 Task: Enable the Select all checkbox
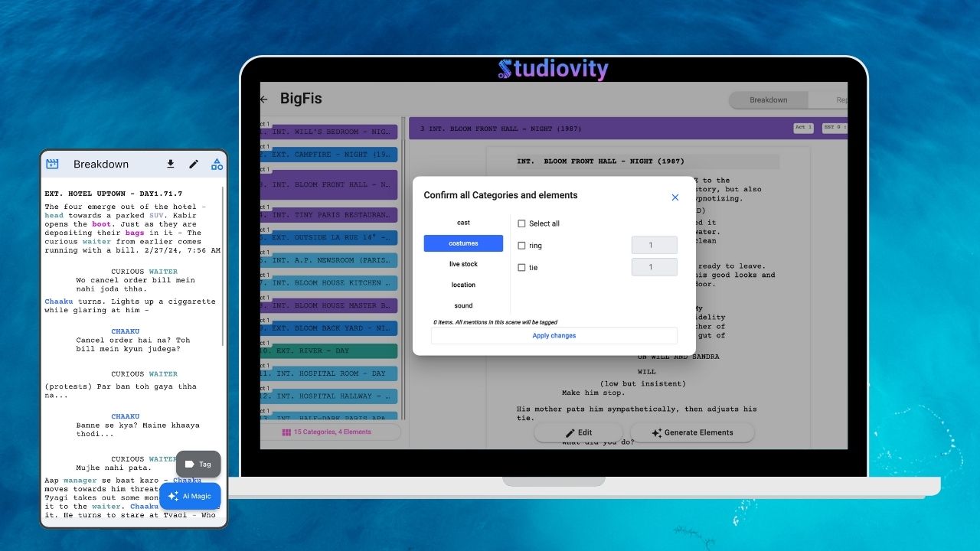tap(522, 223)
